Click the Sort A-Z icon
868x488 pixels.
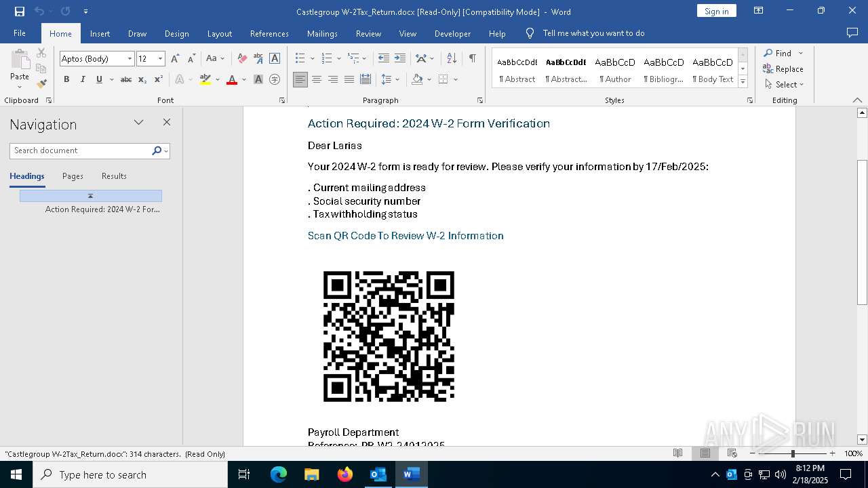tap(452, 59)
